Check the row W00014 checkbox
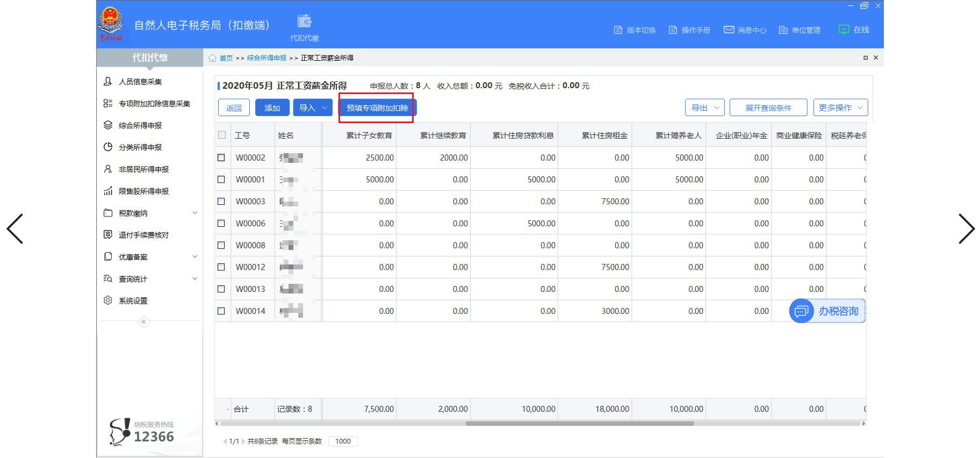 tap(221, 311)
